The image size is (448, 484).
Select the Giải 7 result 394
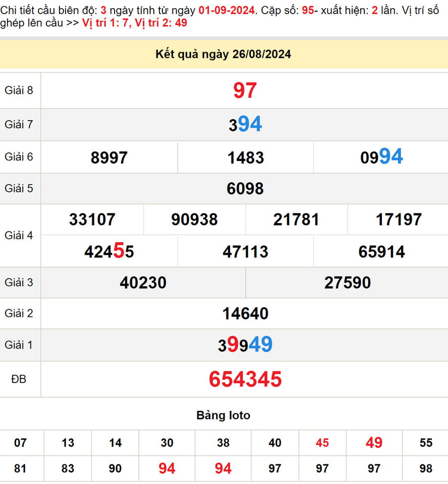point(245,124)
